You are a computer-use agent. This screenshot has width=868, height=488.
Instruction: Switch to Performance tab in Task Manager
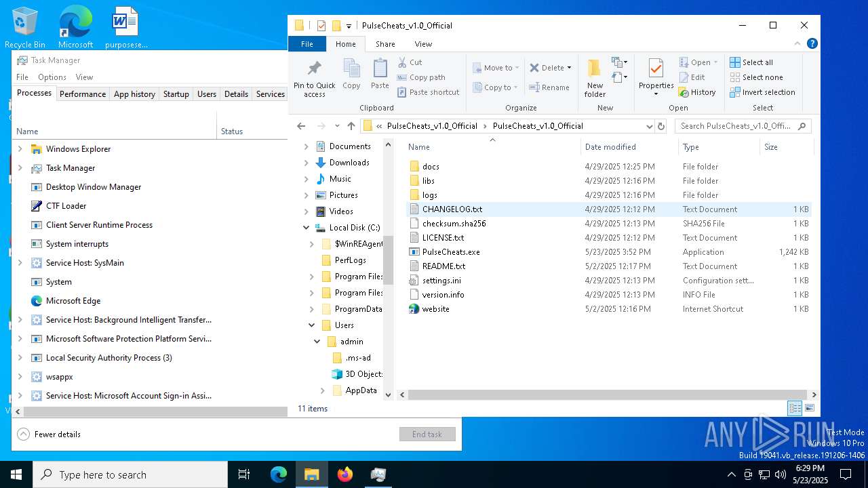point(83,94)
